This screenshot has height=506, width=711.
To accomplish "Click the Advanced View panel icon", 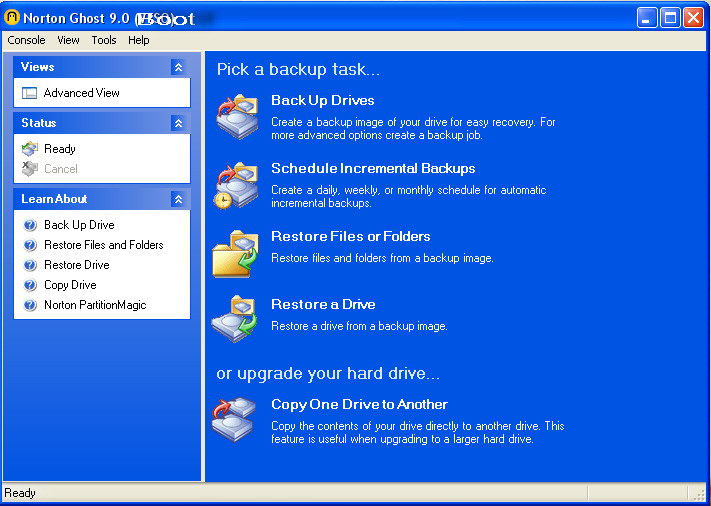I will pyautogui.click(x=29, y=93).
